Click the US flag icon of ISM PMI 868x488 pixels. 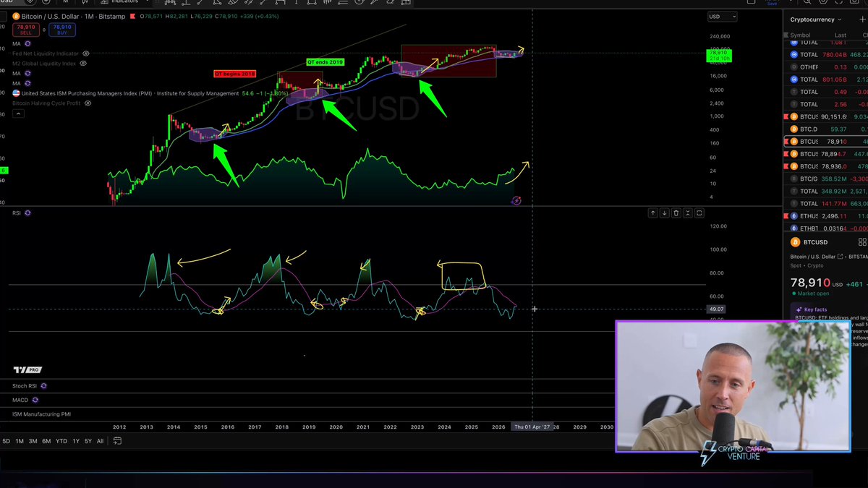coord(17,93)
